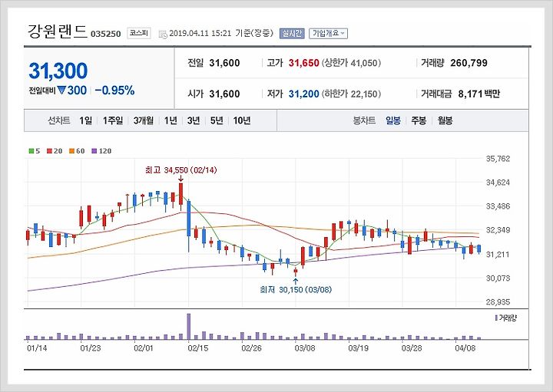
Task: Click the 최고 34,550 (02/14) marker
Action: pyautogui.click(x=181, y=170)
